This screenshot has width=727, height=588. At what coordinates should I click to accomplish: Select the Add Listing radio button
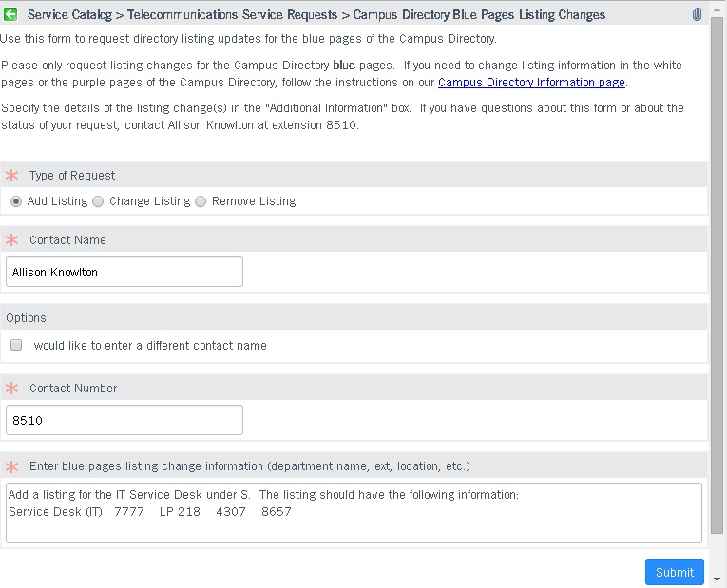point(16,201)
